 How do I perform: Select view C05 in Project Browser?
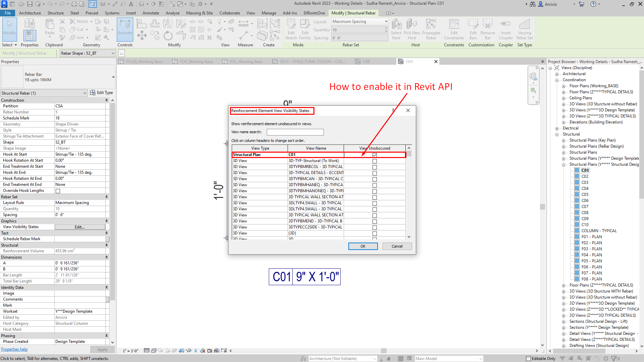point(585,195)
